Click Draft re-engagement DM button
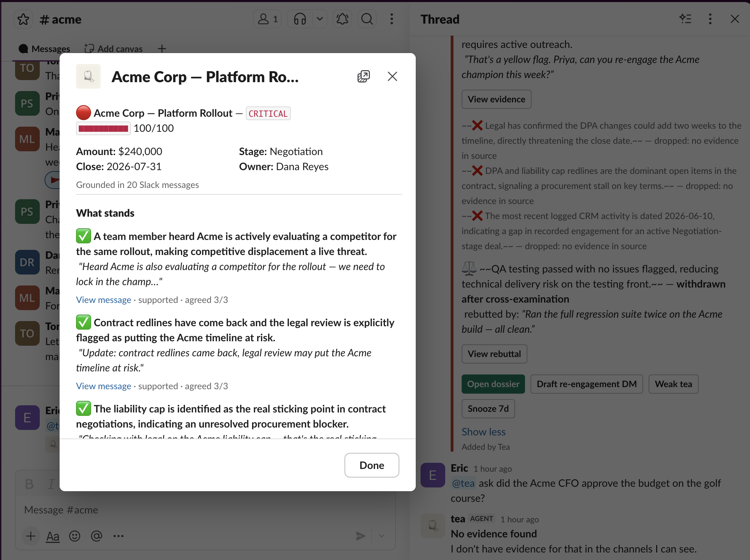 (x=587, y=384)
